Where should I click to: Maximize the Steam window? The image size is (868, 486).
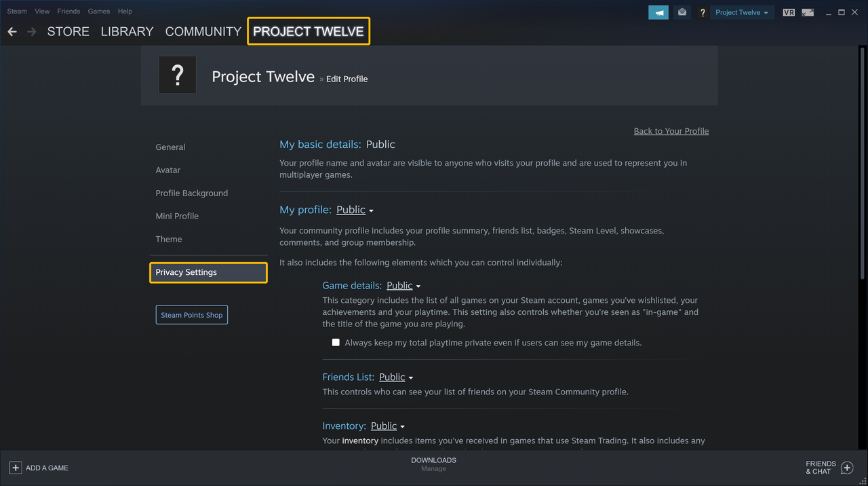842,12
